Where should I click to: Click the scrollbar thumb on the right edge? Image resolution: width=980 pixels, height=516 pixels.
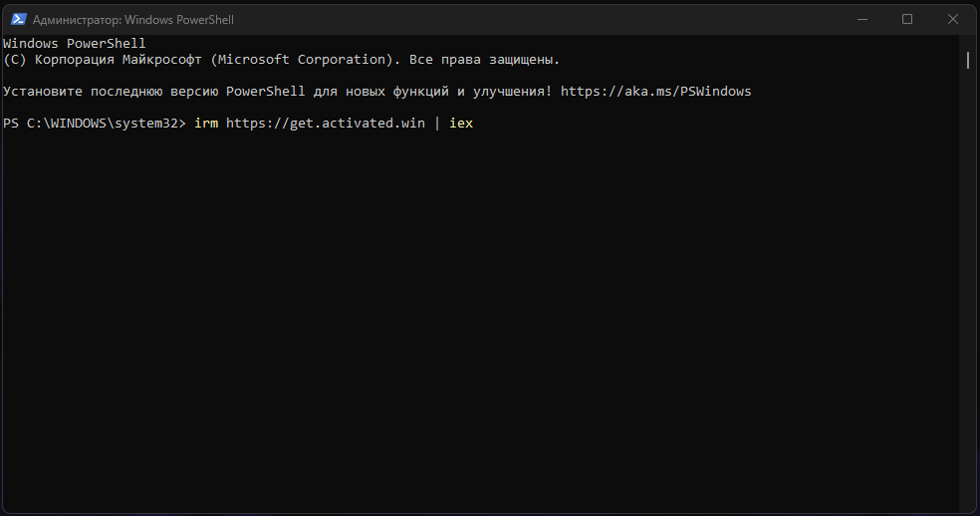pos(968,60)
